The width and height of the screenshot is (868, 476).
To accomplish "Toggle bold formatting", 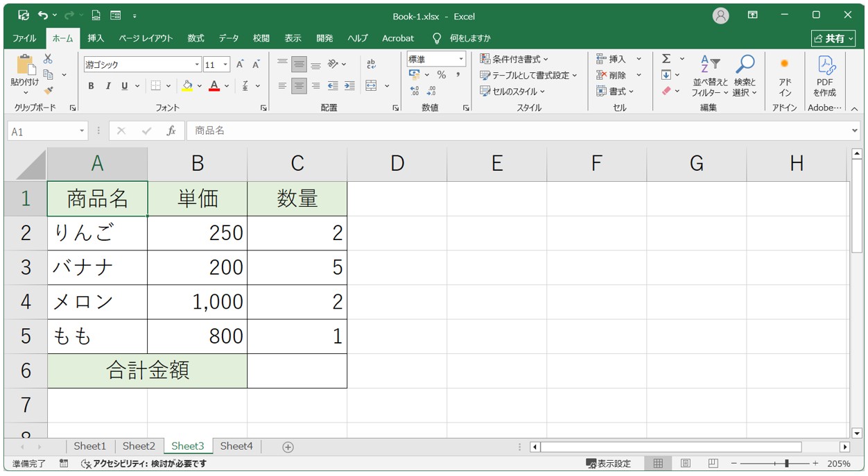I will pos(91,86).
